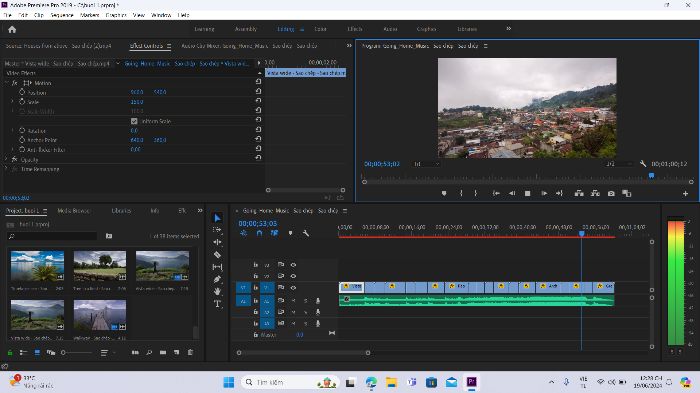Click the Extract button

(x=595, y=193)
